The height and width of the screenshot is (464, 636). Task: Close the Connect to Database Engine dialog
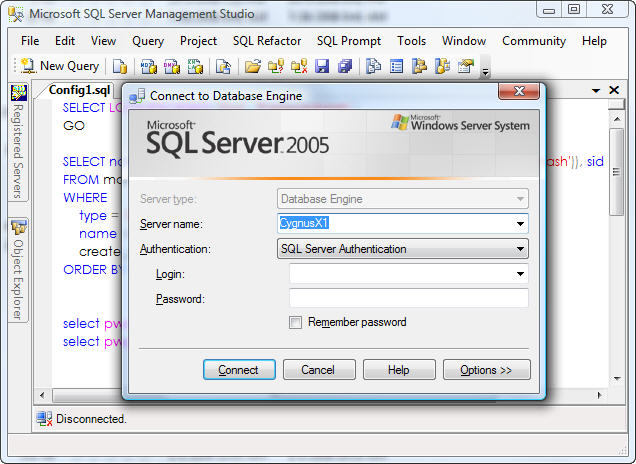click(x=519, y=91)
